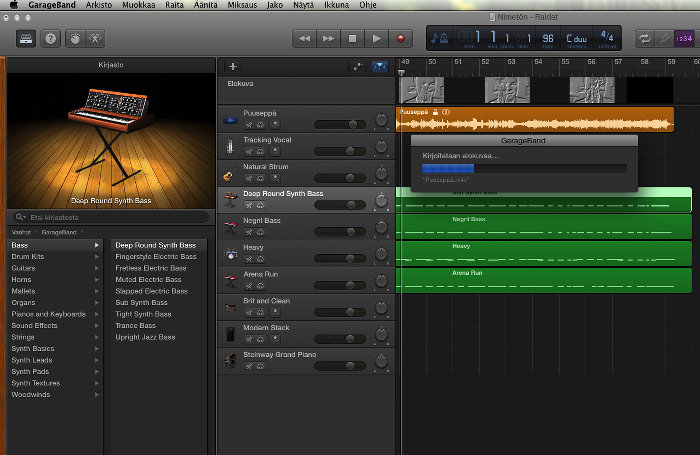
Task: Open the Apple menu
Action: click(x=14, y=5)
